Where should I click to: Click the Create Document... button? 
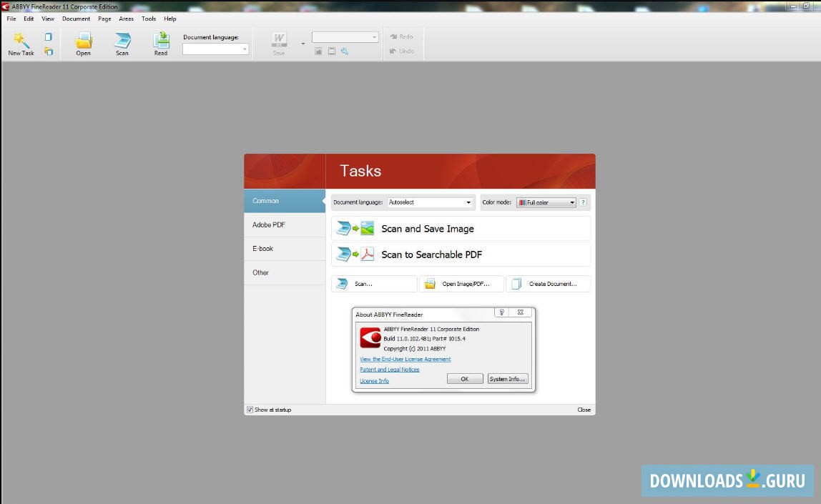click(x=549, y=284)
